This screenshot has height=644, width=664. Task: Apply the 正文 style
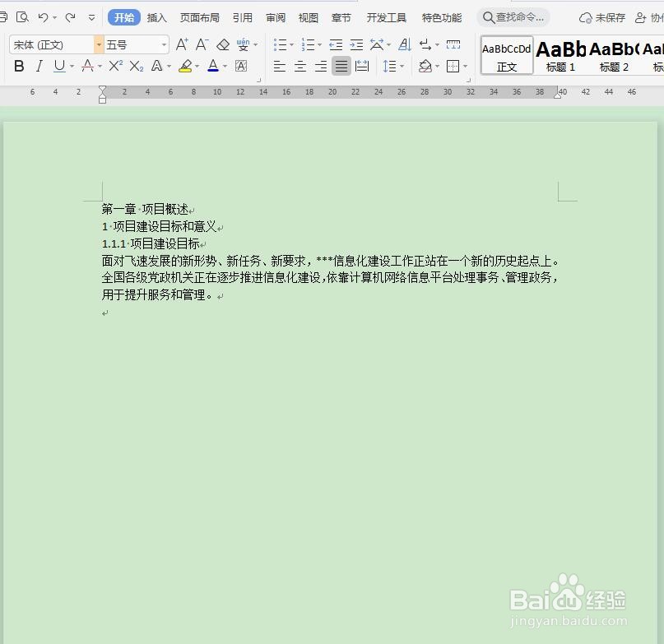click(x=507, y=55)
